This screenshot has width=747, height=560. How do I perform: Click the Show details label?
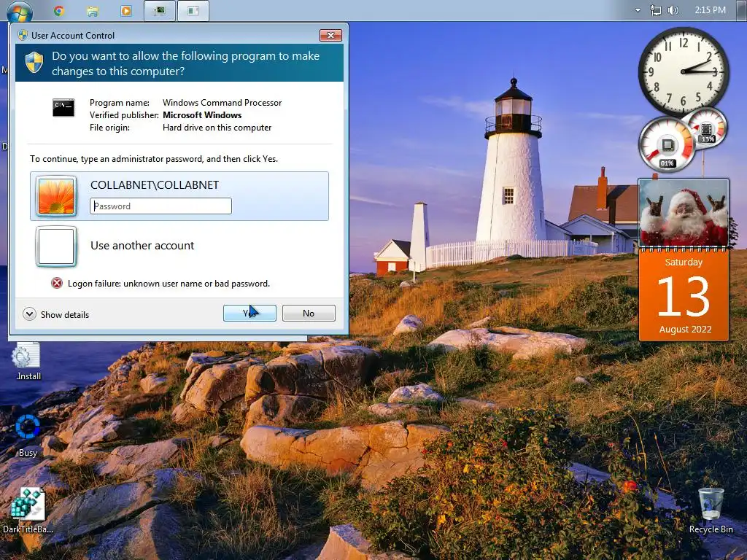point(65,315)
